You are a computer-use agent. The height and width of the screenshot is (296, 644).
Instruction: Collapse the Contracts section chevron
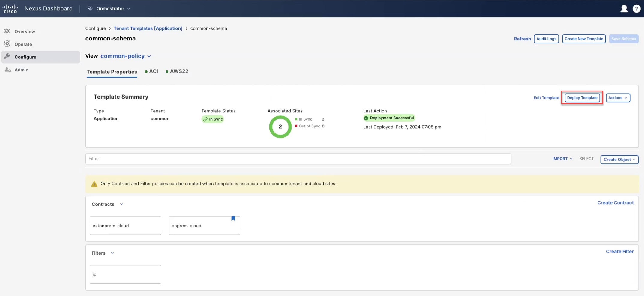pyautogui.click(x=121, y=204)
